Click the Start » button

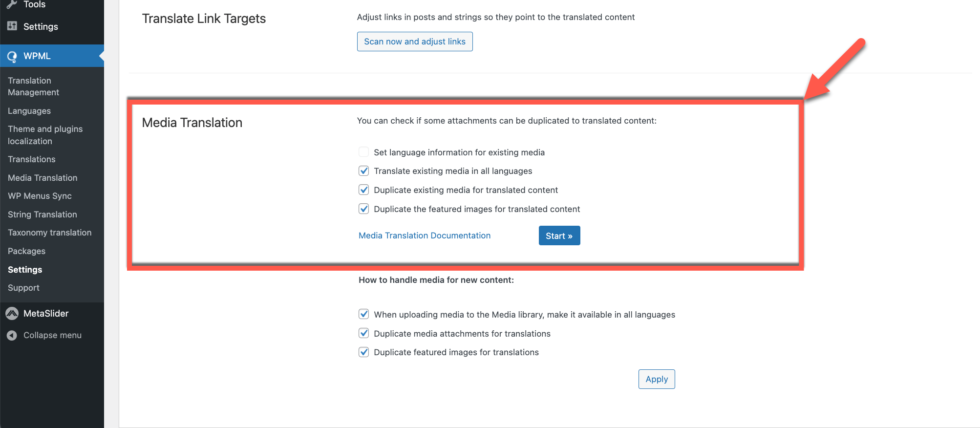(559, 235)
